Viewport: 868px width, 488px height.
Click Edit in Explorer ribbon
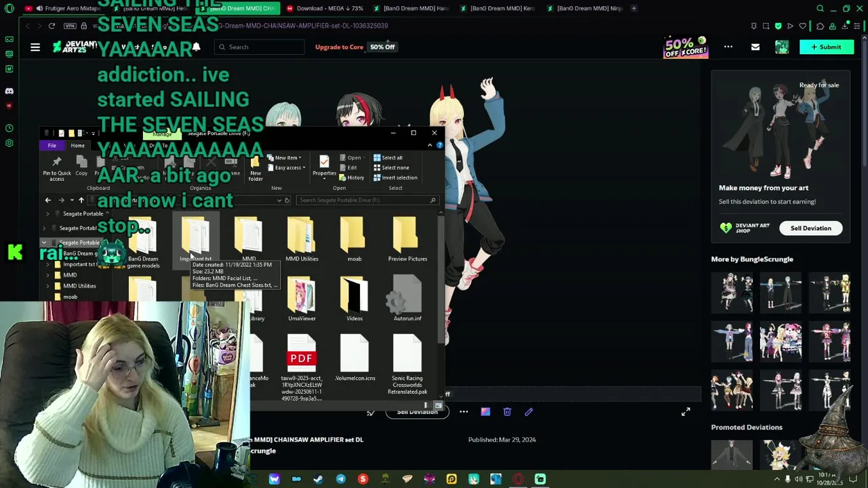pyautogui.click(x=349, y=167)
